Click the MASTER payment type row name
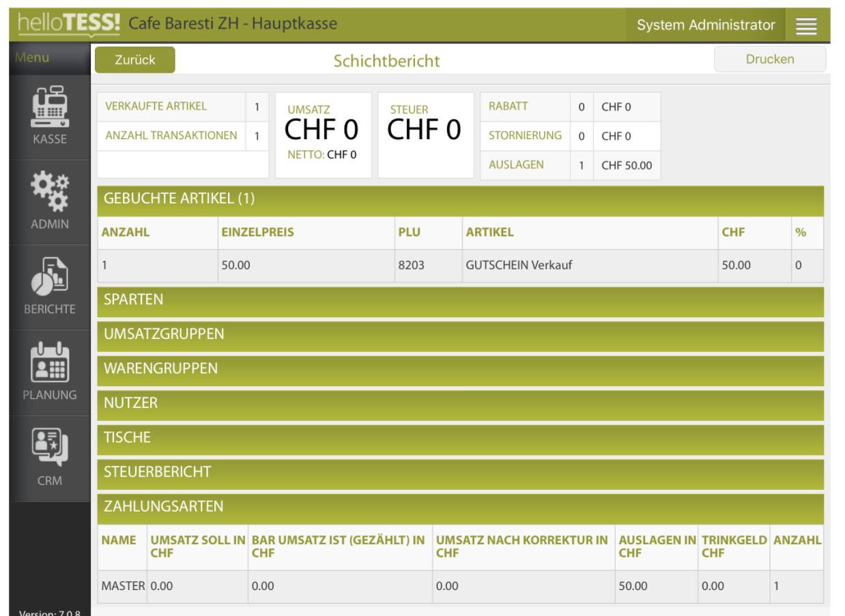This screenshot has width=845, height=616. 123,586
